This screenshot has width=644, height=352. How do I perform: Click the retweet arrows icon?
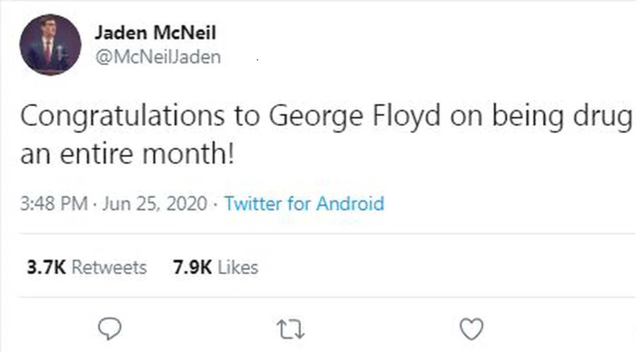click(291, 330)
